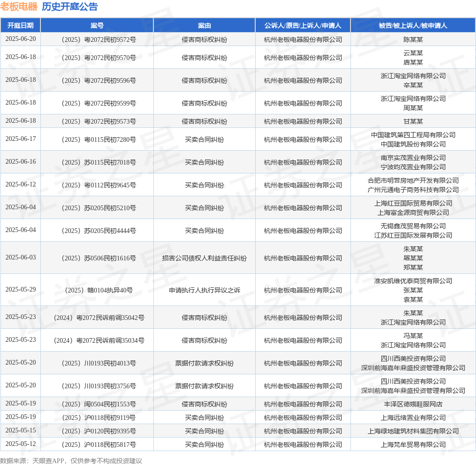
Task: Click defendant 丰泽区德娥鞋服网店
Action: pyautogui.click(x=413, y=404)
